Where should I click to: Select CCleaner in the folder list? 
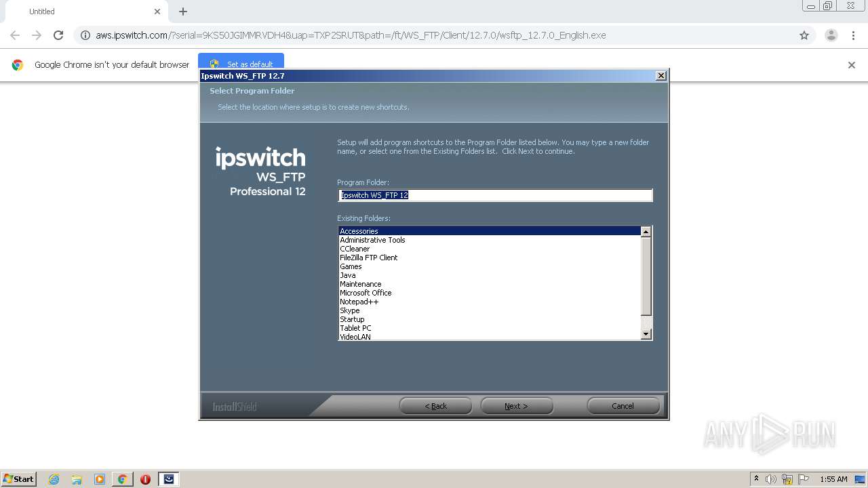[x=490, y=249]
